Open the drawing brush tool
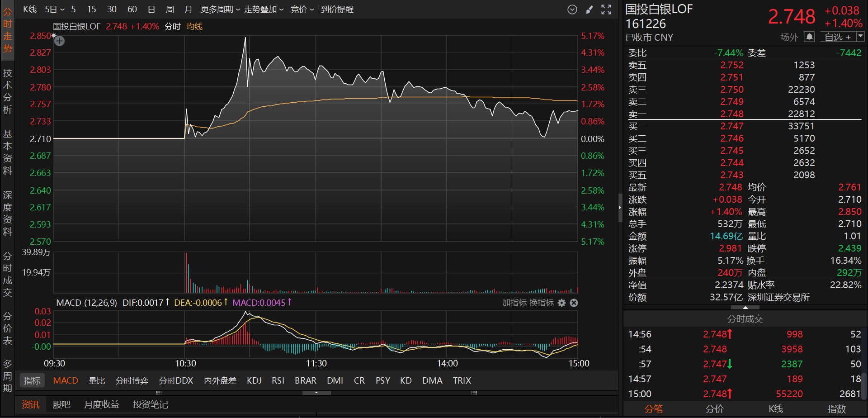This screenshot has width=868, height=418. click(589, 9)
